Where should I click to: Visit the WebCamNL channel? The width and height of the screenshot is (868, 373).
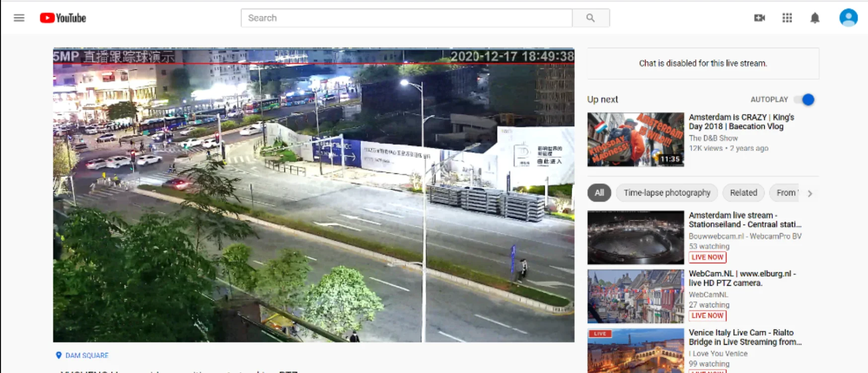click(708, 295)
